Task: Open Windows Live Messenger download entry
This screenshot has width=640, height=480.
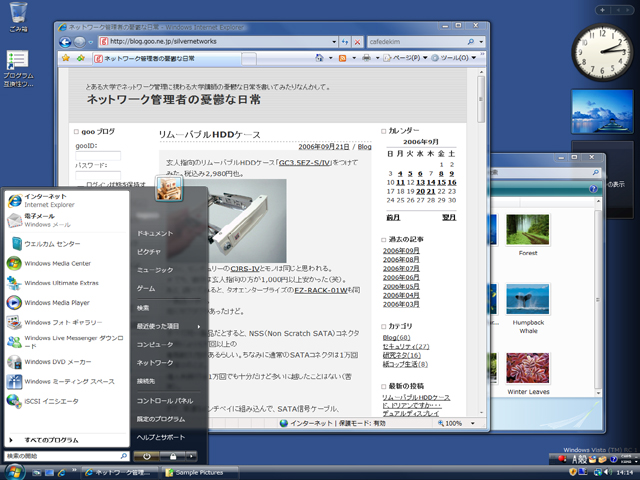Action: pyautogui.click(x=65, y=342)
